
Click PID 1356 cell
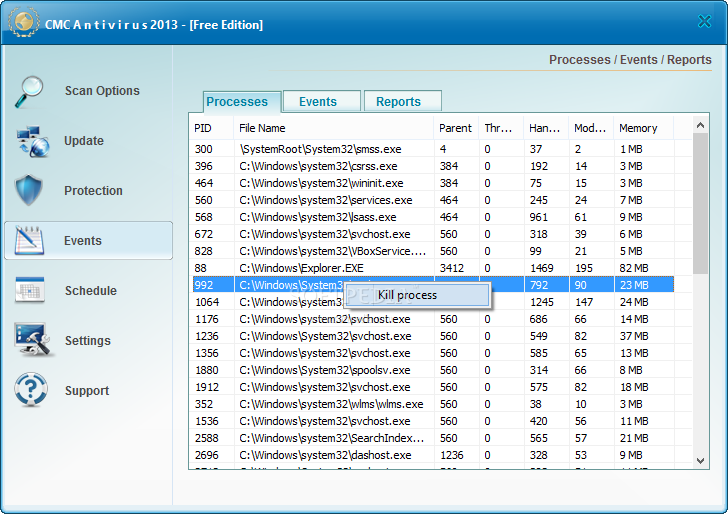207,353
